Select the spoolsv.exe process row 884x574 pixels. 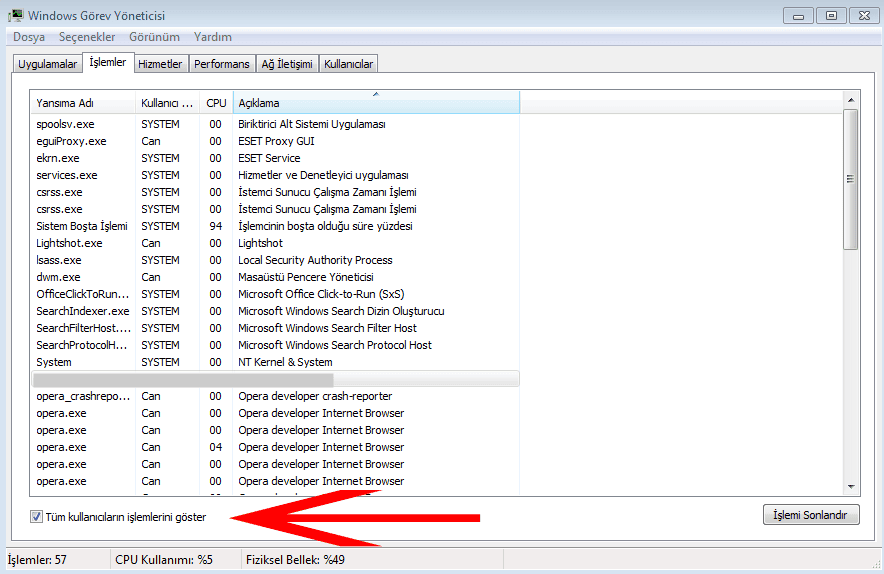click(65, 124)
